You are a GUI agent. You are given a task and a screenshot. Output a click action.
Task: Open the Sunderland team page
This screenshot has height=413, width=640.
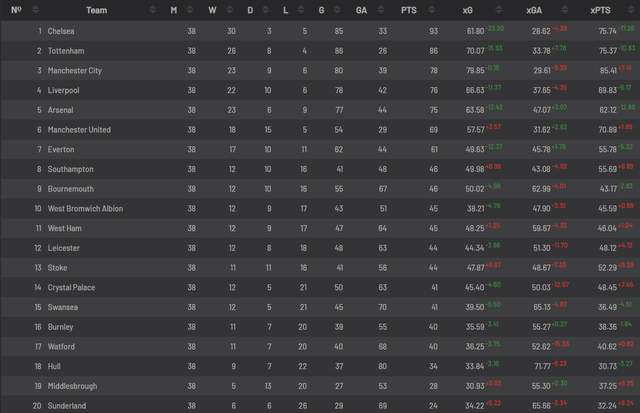(x=69, y=405)
